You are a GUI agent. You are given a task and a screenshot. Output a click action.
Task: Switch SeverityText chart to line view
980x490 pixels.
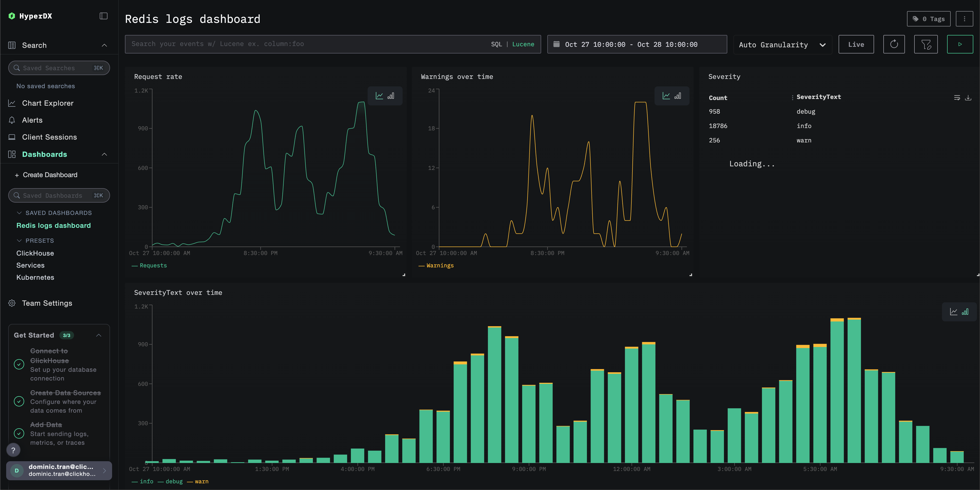(954, 311)
